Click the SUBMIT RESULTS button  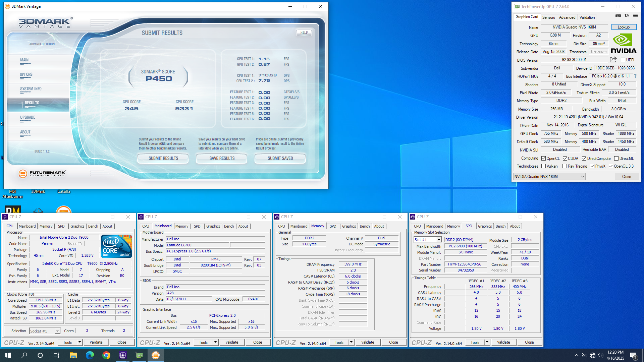coord(163,158)
